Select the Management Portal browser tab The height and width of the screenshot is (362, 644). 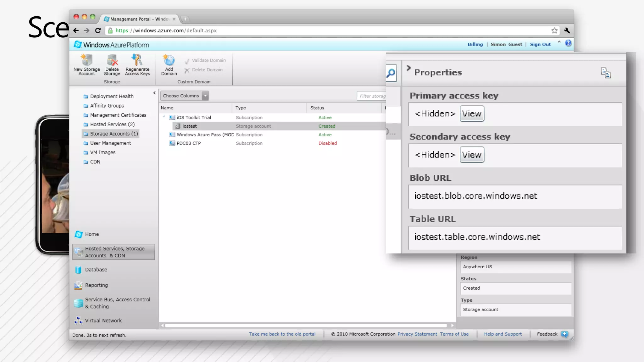(x=140, y=19)
